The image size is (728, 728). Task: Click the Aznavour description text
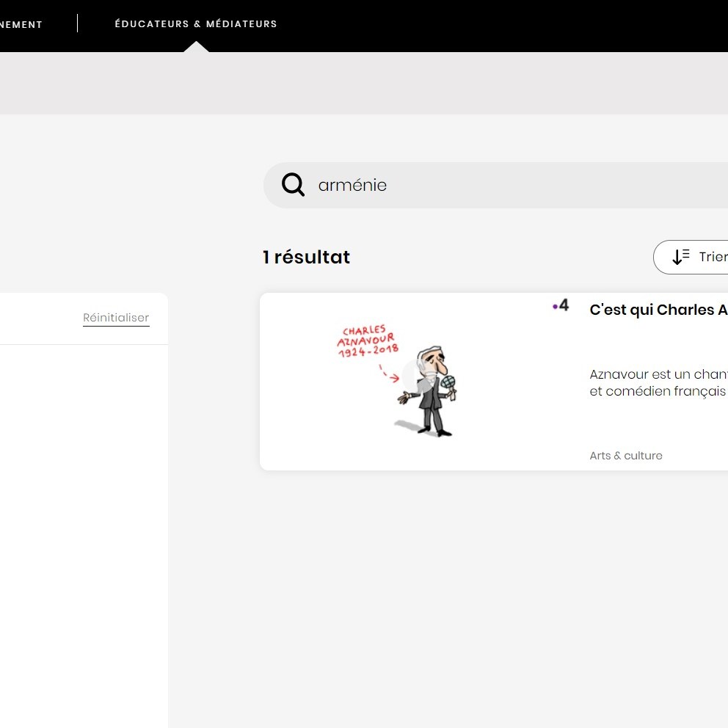[x=658, y=382]
